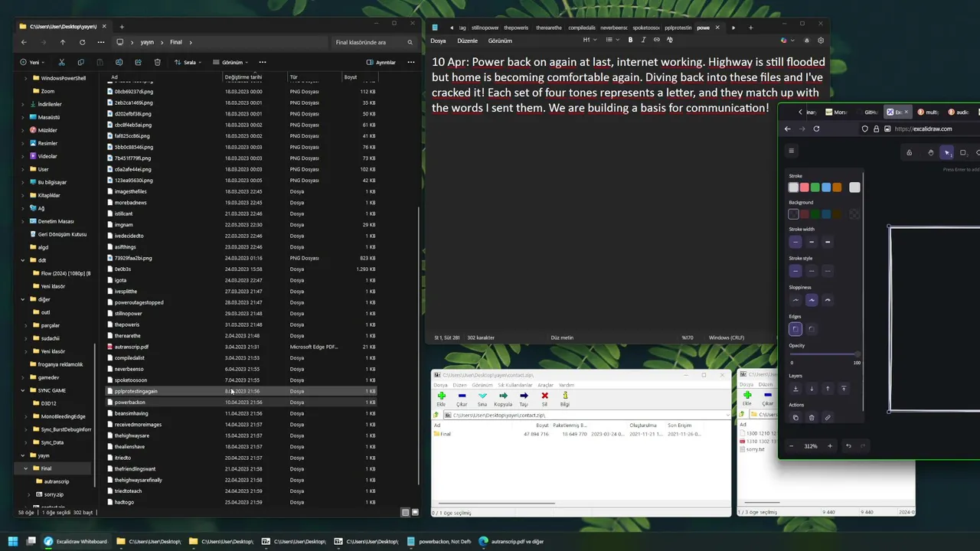Toggle the Excalidraw lock tool icon
980x551 pixels.
pyautogui.click(x=909, y=152)
